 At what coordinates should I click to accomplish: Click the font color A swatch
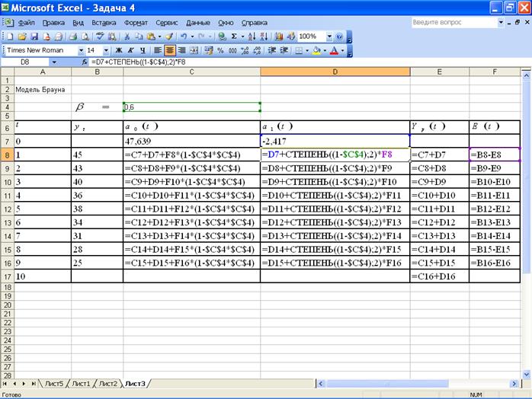click(x=335, y=50)
